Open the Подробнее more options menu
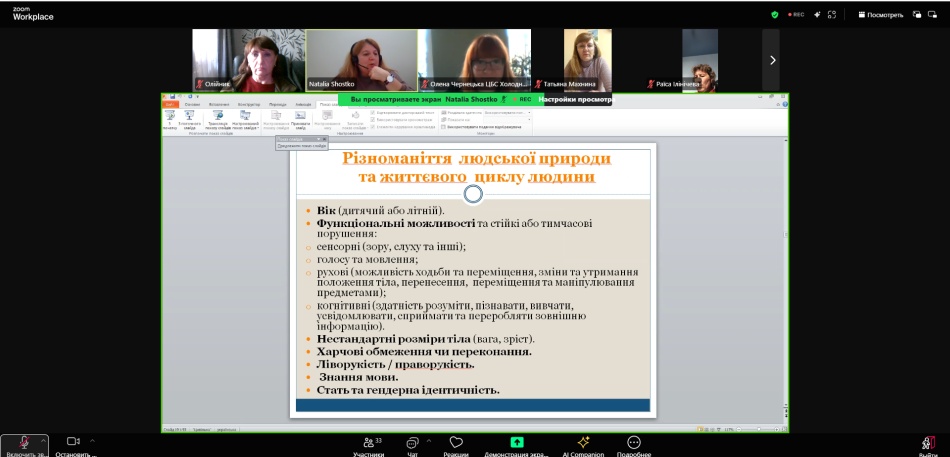950x457 pixels. 633,442
